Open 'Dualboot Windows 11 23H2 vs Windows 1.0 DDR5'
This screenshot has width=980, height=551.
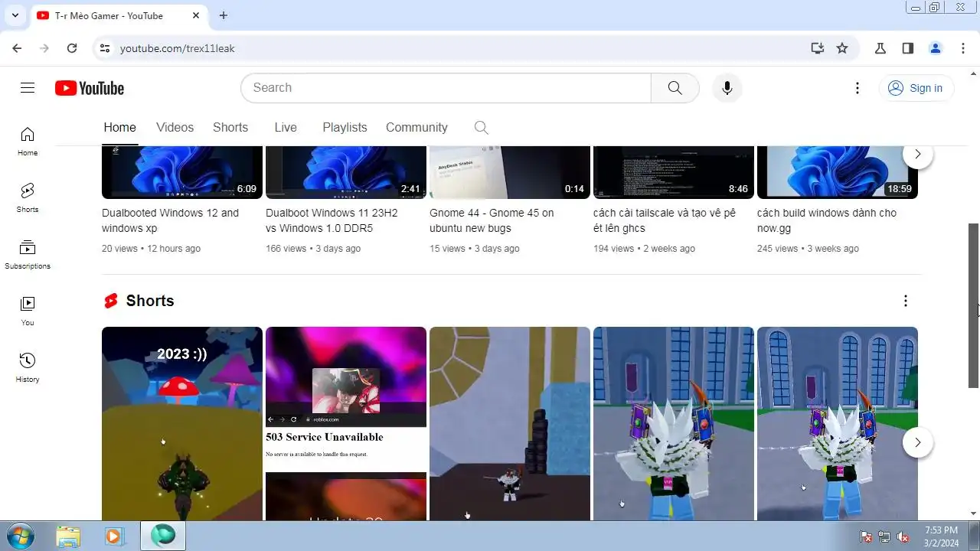330,220
